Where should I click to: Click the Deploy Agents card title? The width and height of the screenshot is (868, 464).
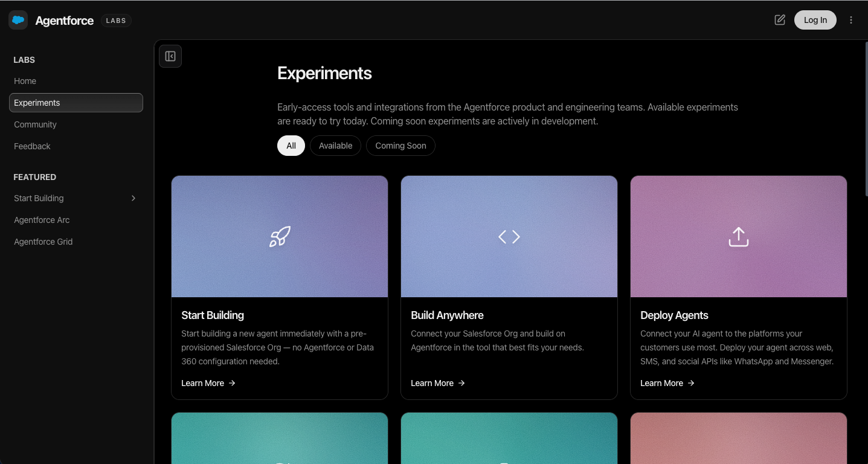(674, 315)
